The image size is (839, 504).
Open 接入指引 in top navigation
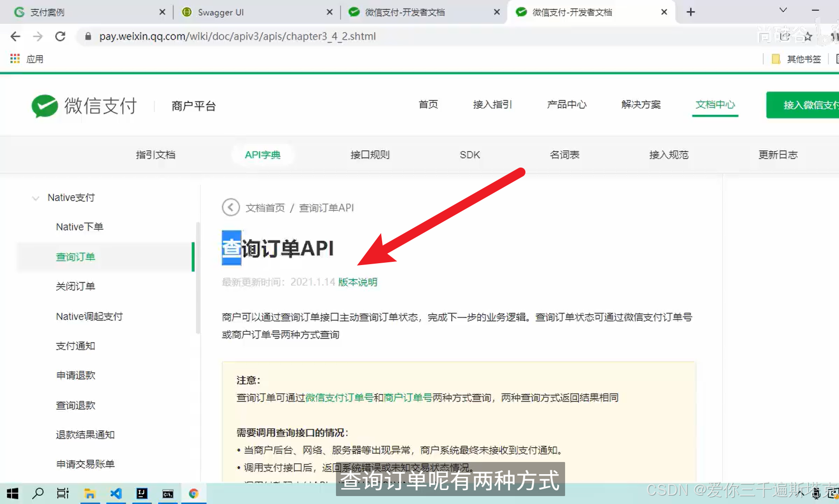pos(492,105)
